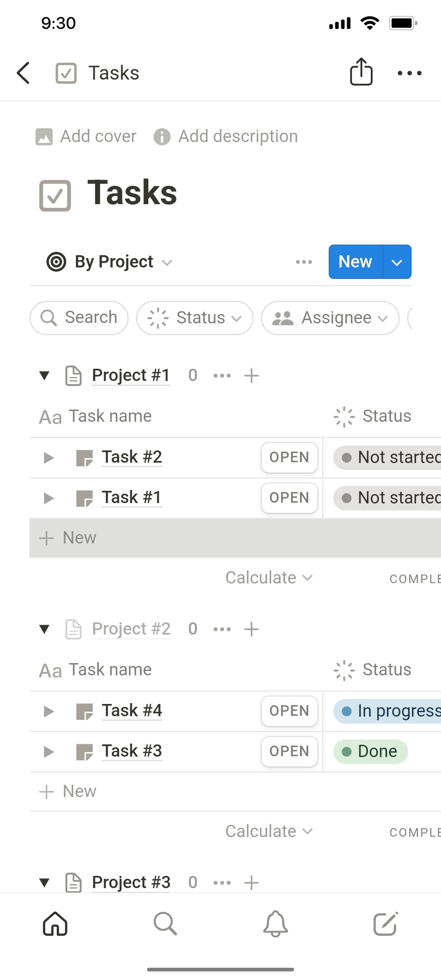Open the Status filter dropdown
Image resolution: width=441 pixels, height=980 pixels.
pyautogui.click(x=195, y=318)
